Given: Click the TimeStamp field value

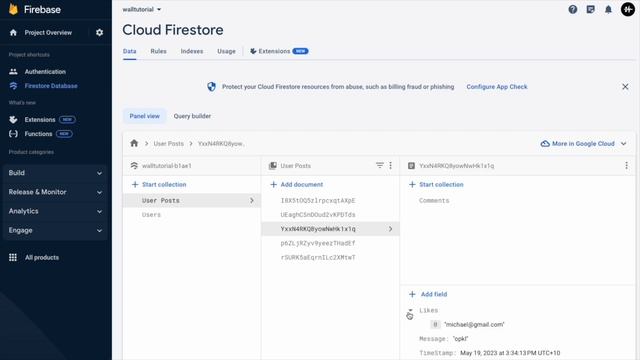Looking at the screenshot, I should [x=510, y=353].
